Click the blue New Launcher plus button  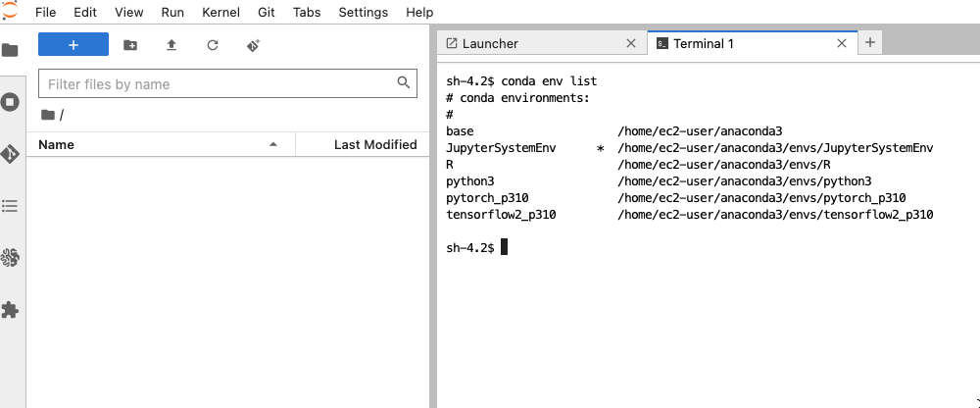[73, 44]
